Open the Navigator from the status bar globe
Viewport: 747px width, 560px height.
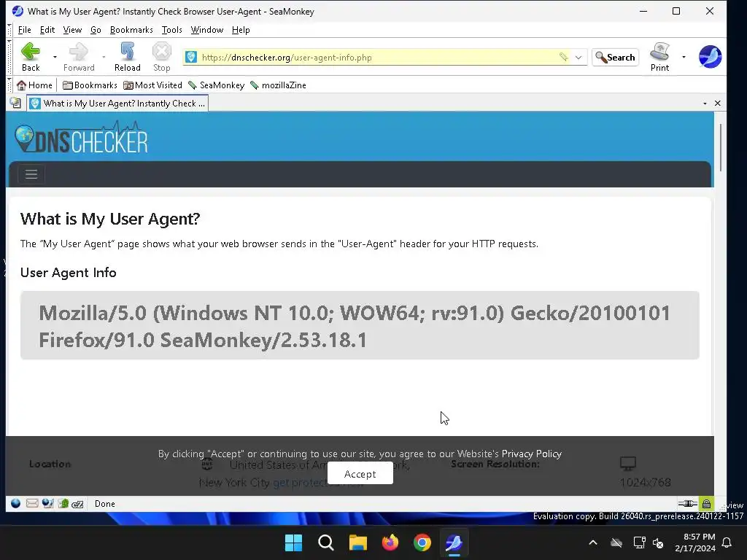pyautogui.click(x=16, y=503)
